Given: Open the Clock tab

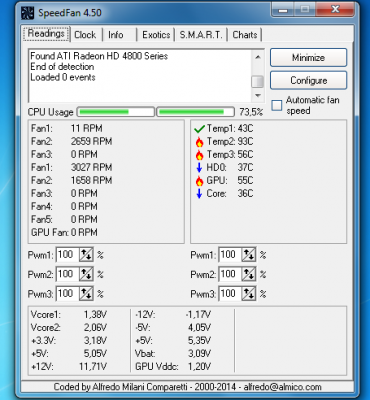Looking at the screenshot, I should coord(85,35).
